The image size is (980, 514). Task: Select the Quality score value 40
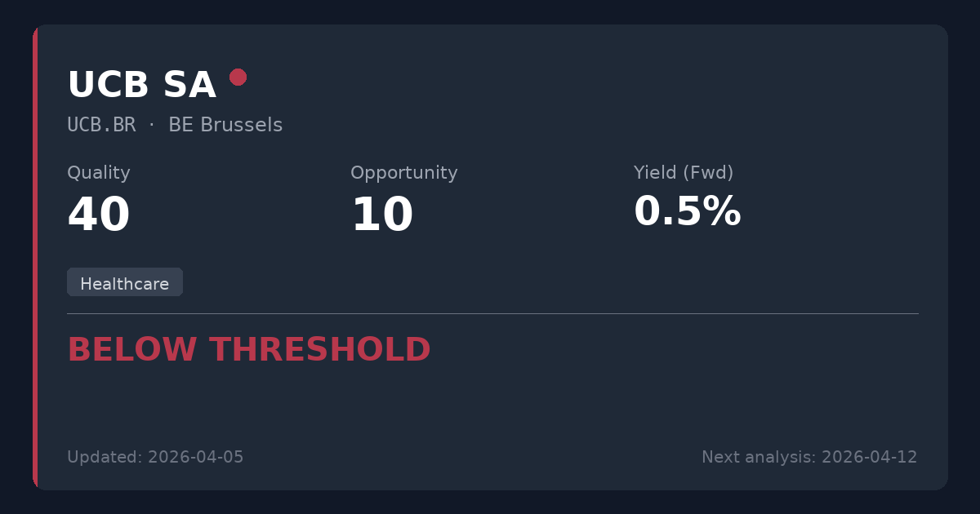tap(98, 215)
